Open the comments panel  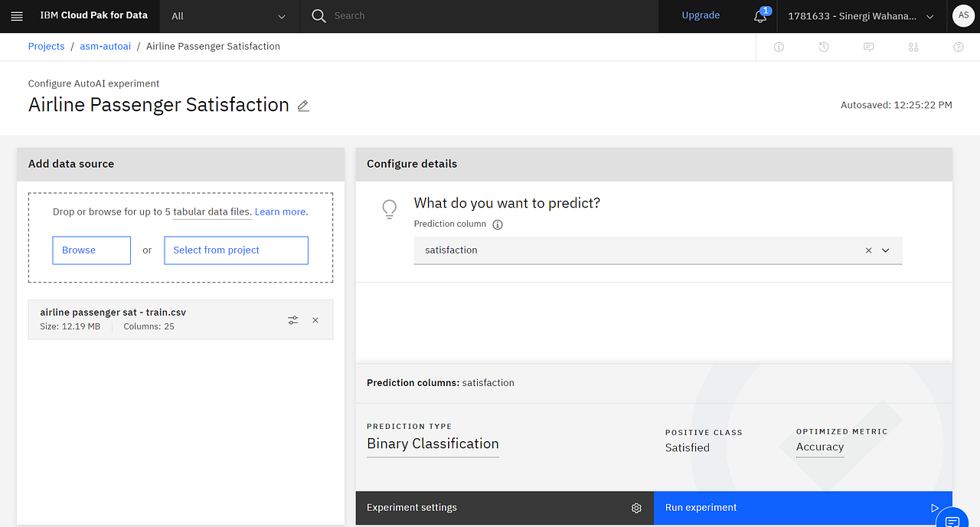[x=868, y=47]
